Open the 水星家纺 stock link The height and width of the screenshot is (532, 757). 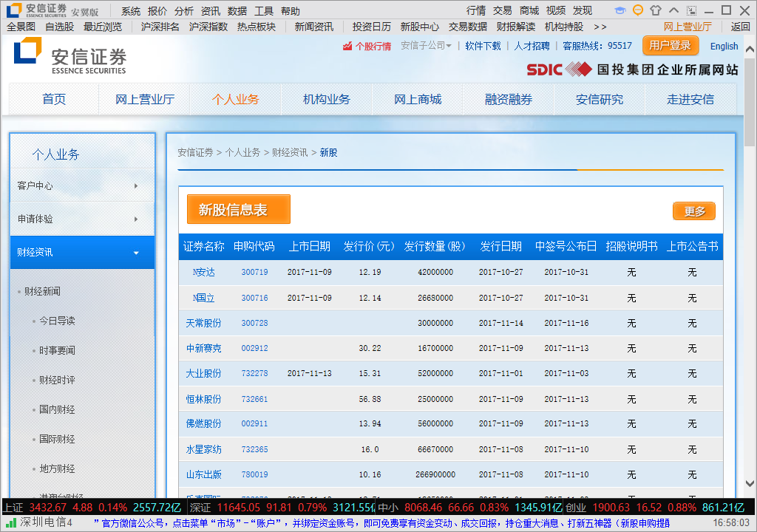(x=204, y=449)
